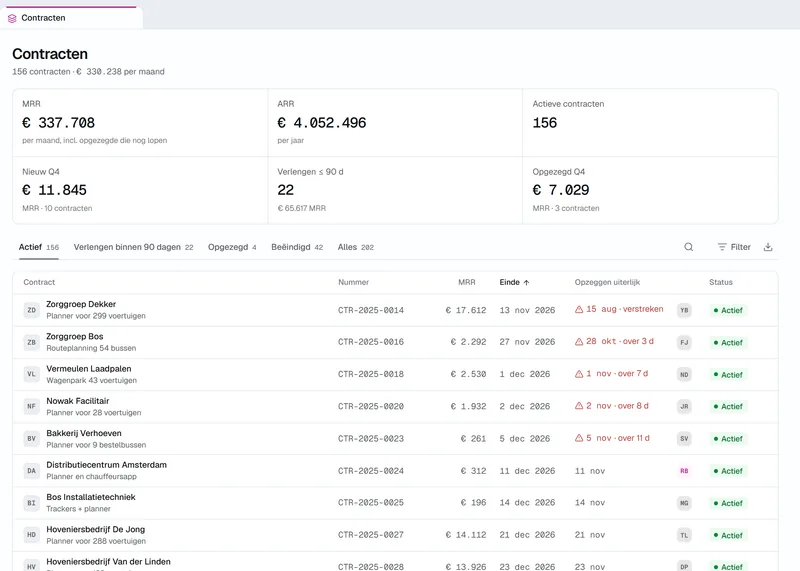Open the search icon above the table

[x=688, y=247]
